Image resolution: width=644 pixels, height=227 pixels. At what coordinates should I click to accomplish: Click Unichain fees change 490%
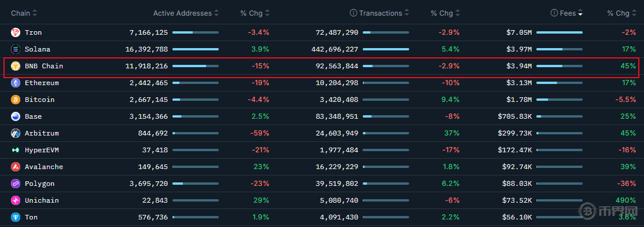(626, 201)
